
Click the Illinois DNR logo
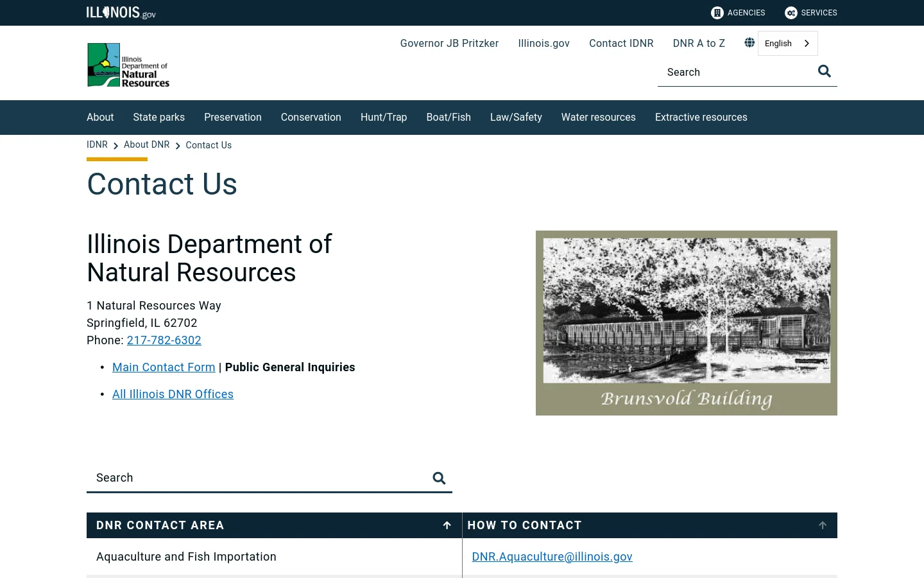coord(128,65)
